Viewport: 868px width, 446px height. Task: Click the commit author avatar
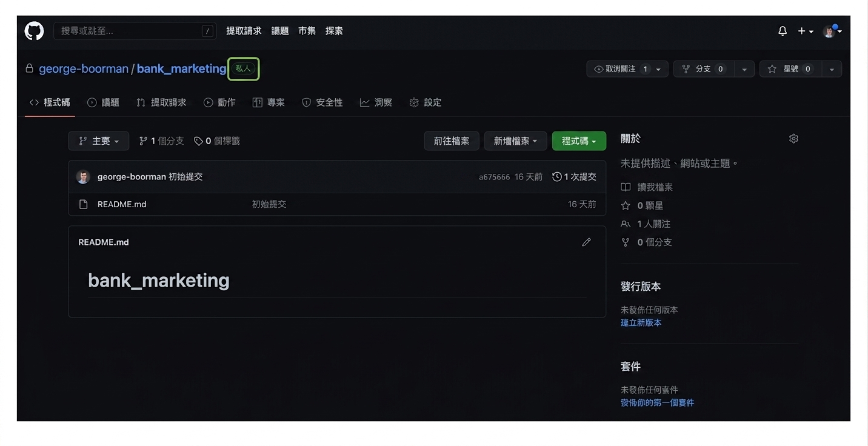[x=83, y=177]
